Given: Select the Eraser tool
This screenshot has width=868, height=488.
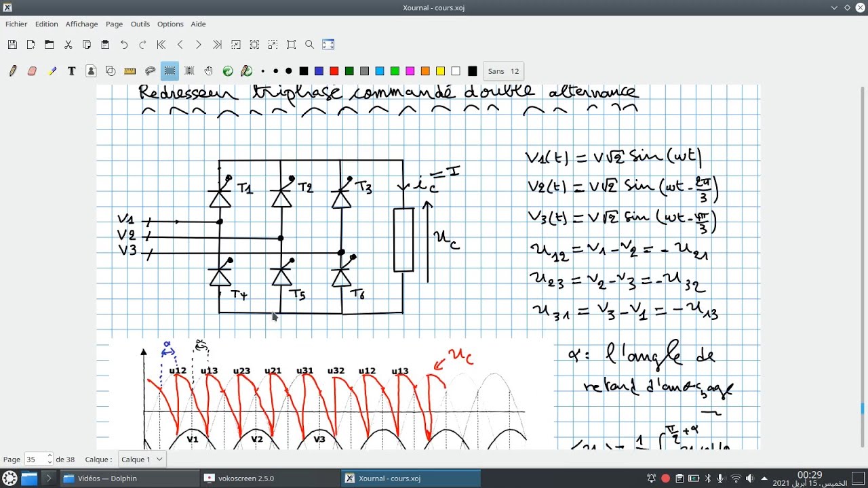Looking at the screenshot, I should pyautogui.click(x=32, y=71).
